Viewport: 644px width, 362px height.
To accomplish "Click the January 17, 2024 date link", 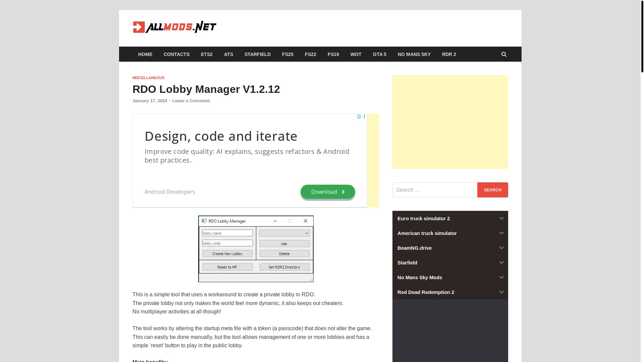I will [150, 101].
